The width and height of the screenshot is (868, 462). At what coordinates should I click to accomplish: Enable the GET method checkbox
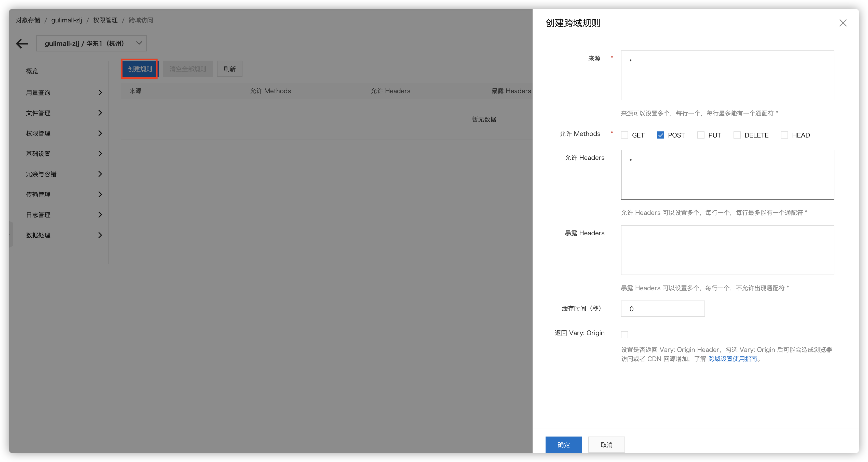click(x=624, y=135)
